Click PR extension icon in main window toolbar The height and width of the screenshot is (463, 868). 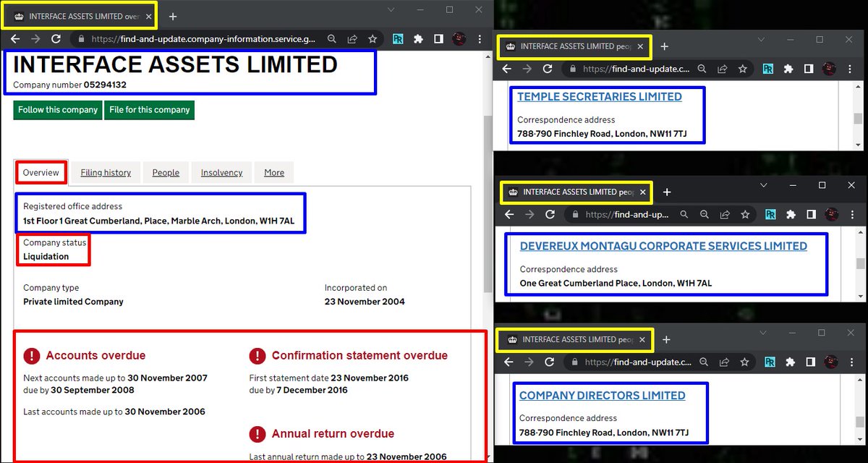point(398,39)
